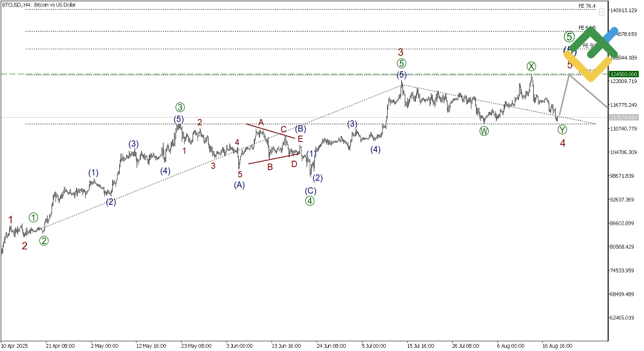
Task: Select the circled green X wave marker
Action: coord(531,66)
